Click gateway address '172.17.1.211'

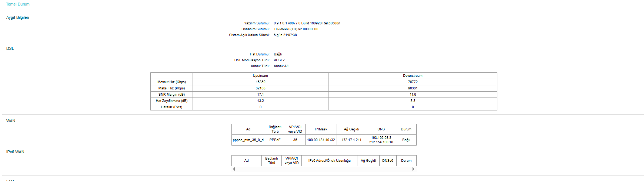pos(351,140)
